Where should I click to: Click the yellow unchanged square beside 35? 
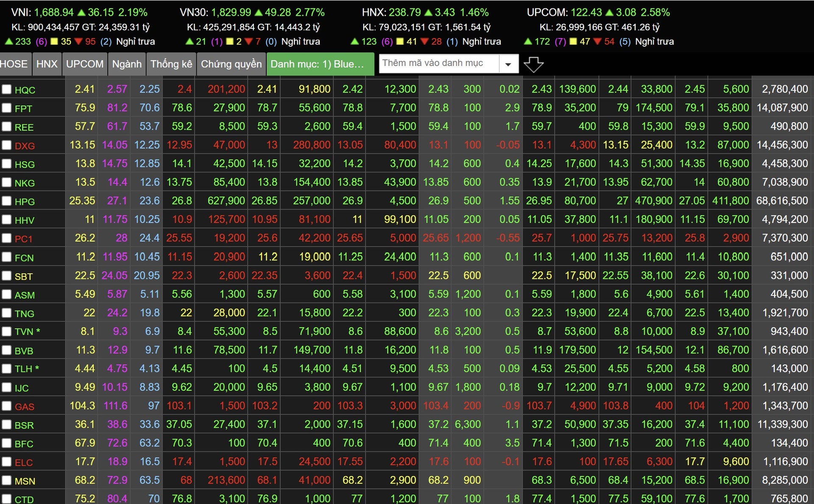click(x=54, y=42)
